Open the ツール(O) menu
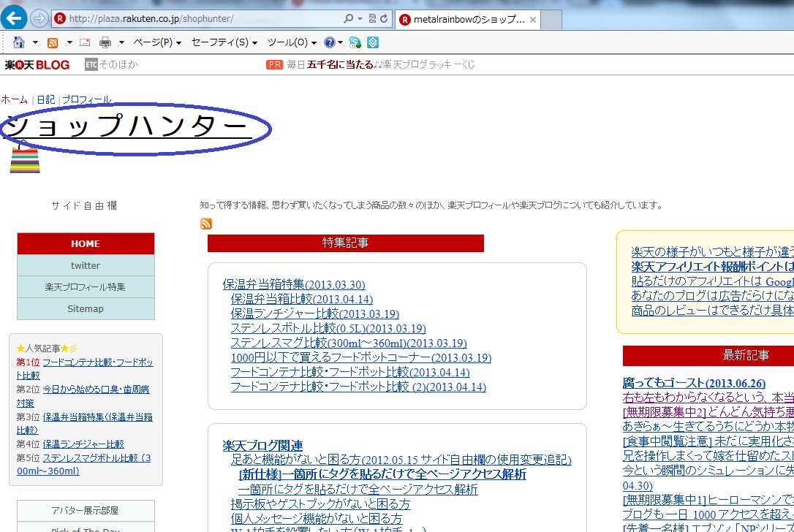Image resolution: width=794 pixels, height=532 pixels. (292, 42)
